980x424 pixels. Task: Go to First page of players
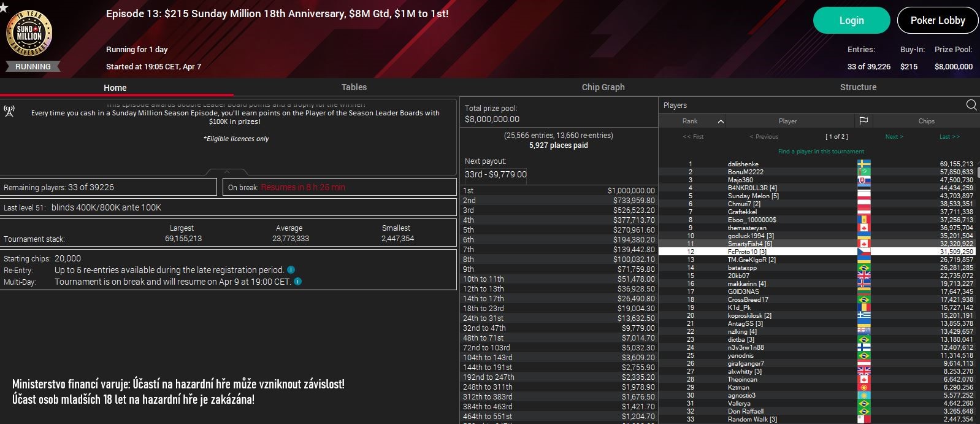[x=693, y=137]
